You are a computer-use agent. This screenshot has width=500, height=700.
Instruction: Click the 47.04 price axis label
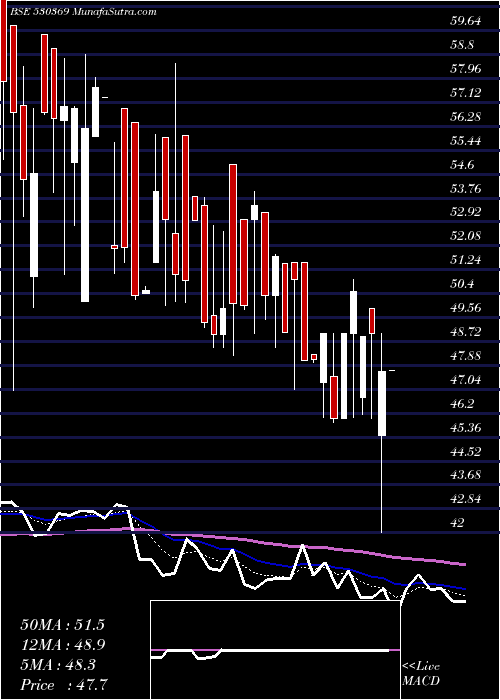click(x=467, y=380)
